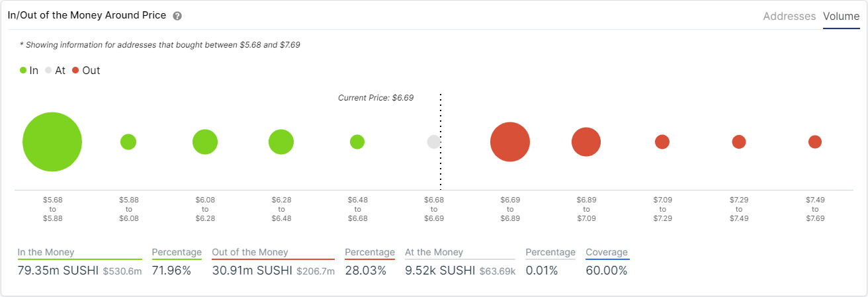This screenshot has height=297, width=868.
Task: Select the gray At the Money bubble
Action: coord(434,142)
